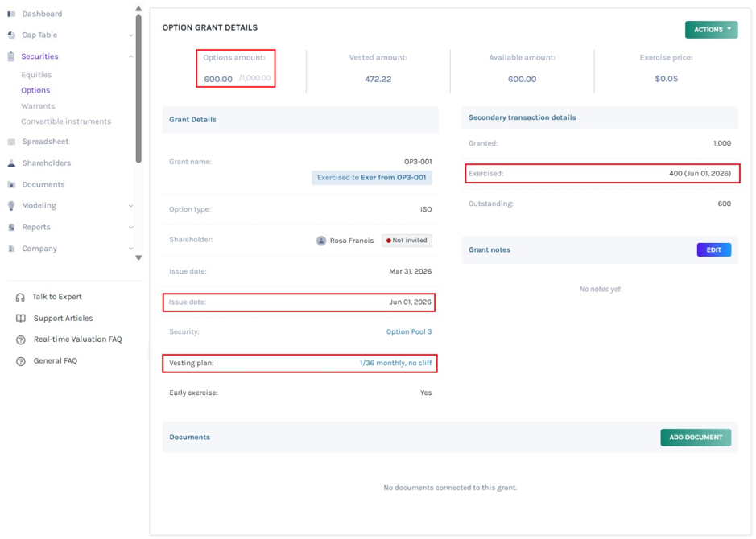
Task: Select Warrants under Securities
Action: pos(38,106)
